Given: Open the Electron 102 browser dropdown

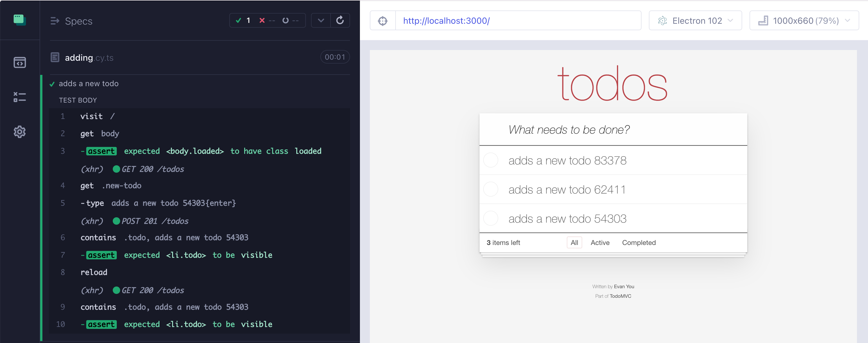Looking at the screenshot, I should (695, 21).
